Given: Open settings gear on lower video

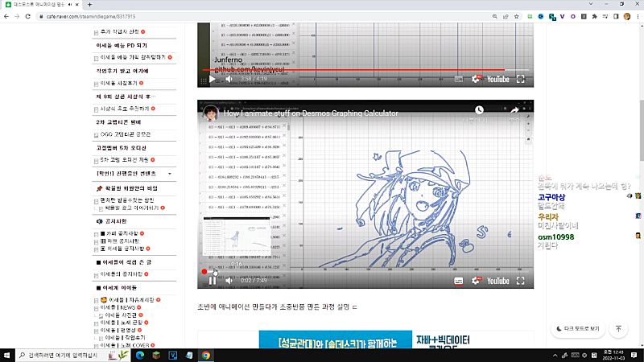Looking at the screenshot, I should pyautogui.click(x=476, y=281).
